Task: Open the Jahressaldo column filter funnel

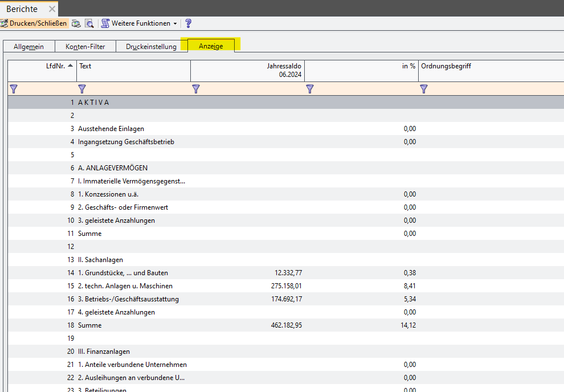Action: click(x=196, y=89)
